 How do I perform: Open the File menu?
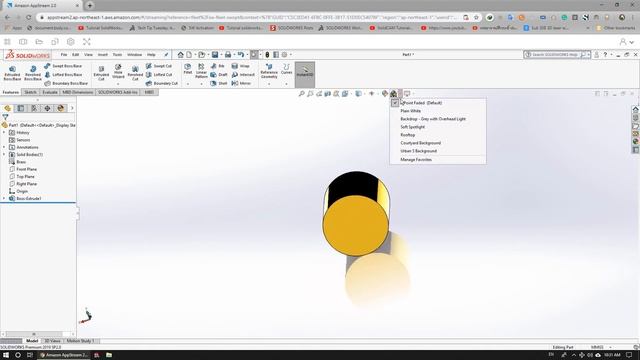(64, 55)
